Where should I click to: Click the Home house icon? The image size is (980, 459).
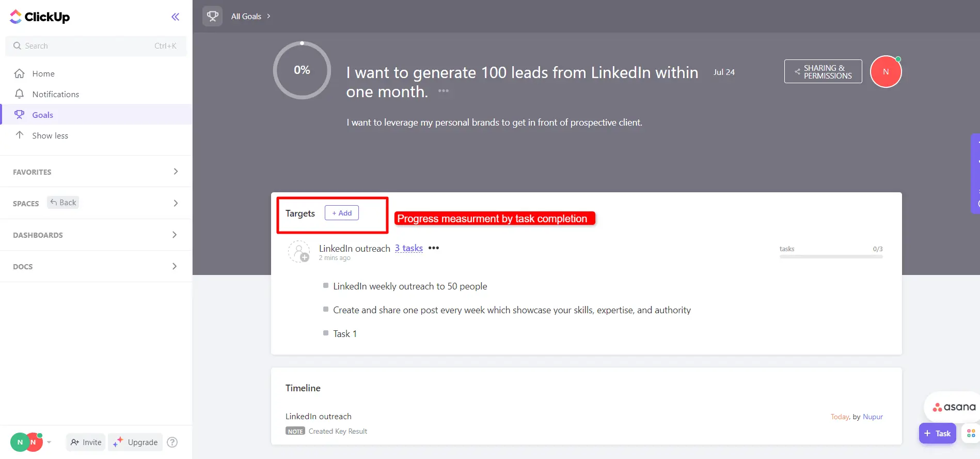click(x=19, y=73)
